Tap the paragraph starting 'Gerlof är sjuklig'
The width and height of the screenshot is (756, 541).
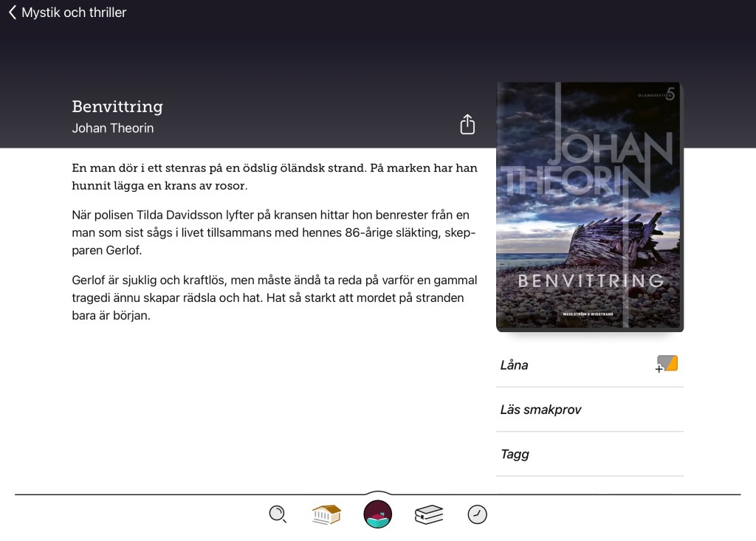click(274, 297)
